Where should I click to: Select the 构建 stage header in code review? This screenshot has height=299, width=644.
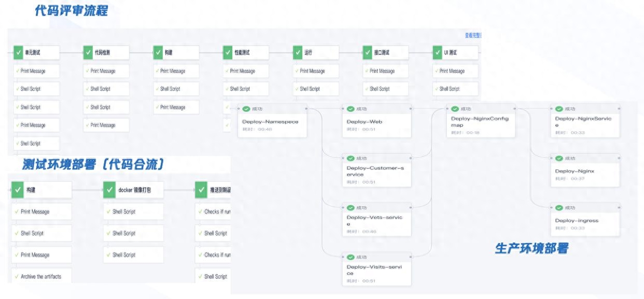[176, 52]
